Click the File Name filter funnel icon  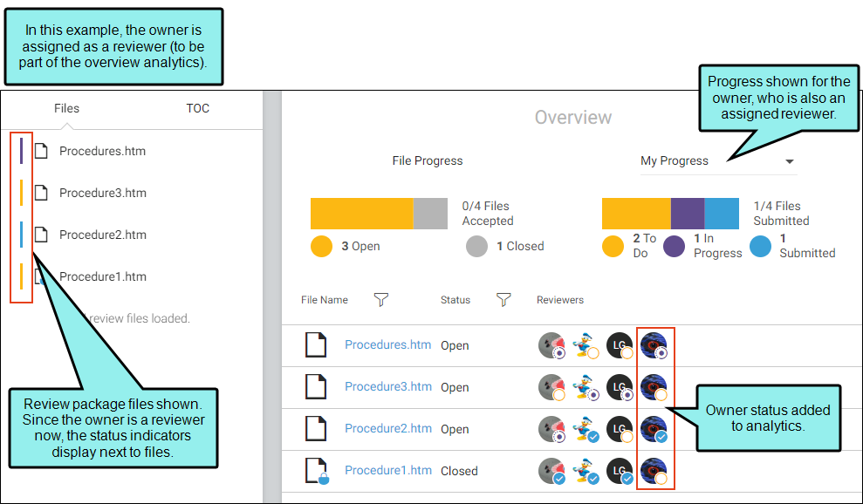coord(380,300)
